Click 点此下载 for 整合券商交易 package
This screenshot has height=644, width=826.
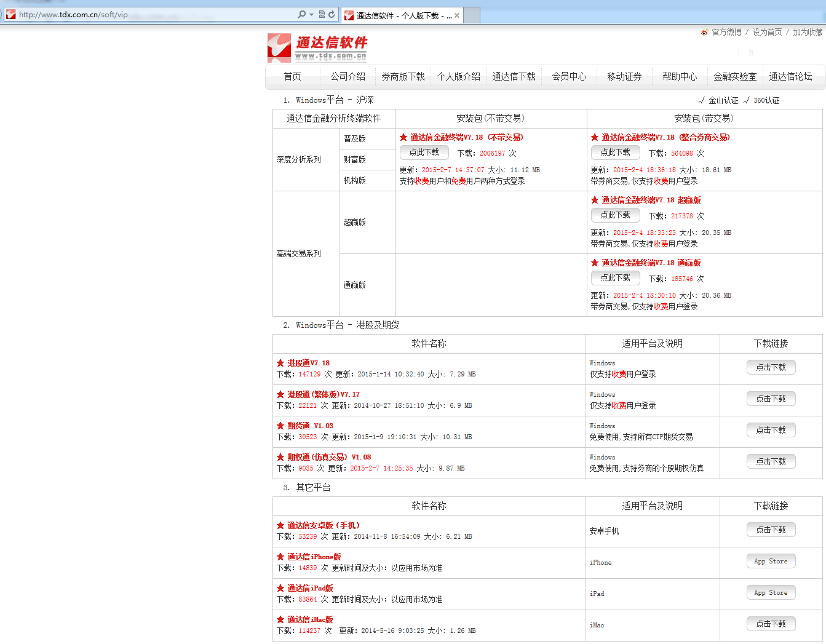point(616,152)
